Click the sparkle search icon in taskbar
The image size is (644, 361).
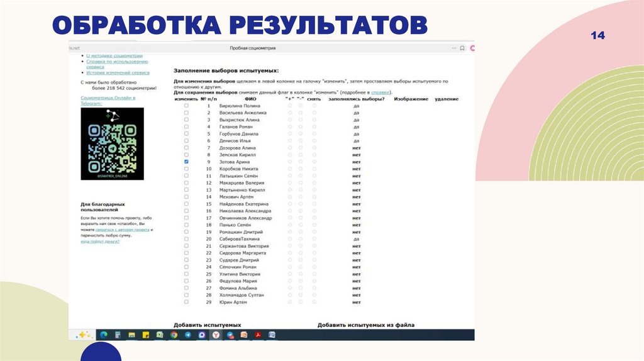pyautogui.click(x=84, y=335)
